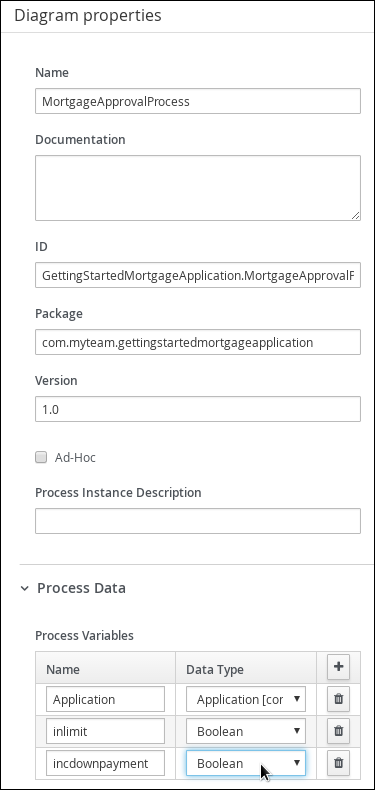Click the Diagram properties panel title
The height and width of the screenshot is (790, 375).
(88, 15)
